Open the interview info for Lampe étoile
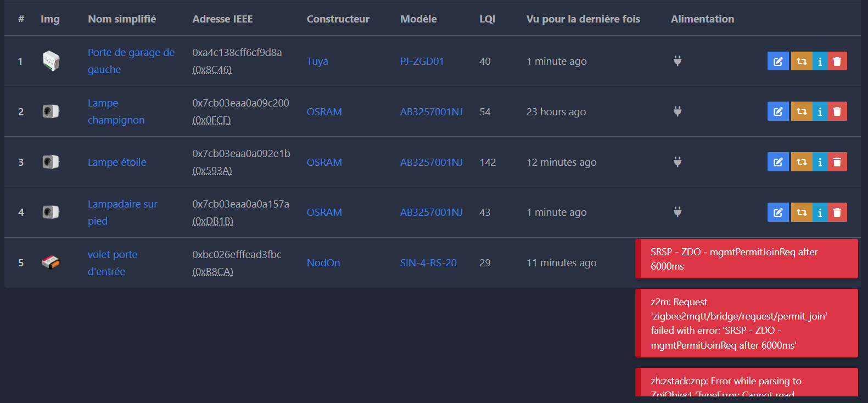The height and width of the screenshot is (403, 868). [820, 162]
